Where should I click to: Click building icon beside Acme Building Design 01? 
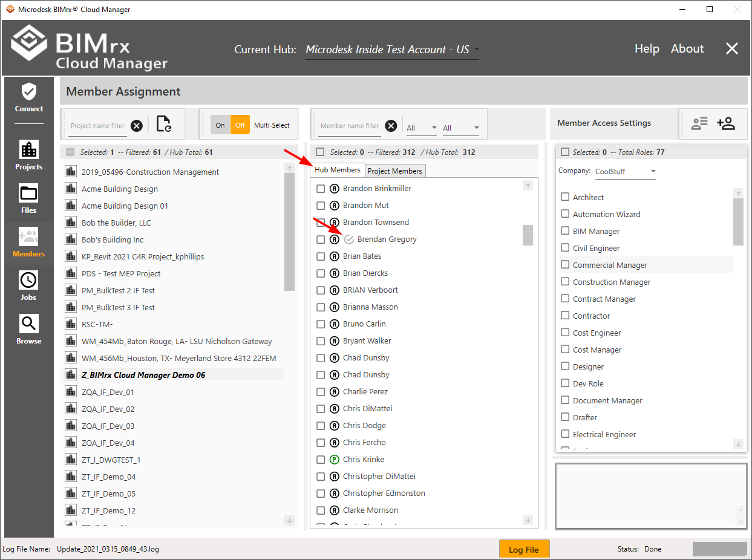coord(70,206)
